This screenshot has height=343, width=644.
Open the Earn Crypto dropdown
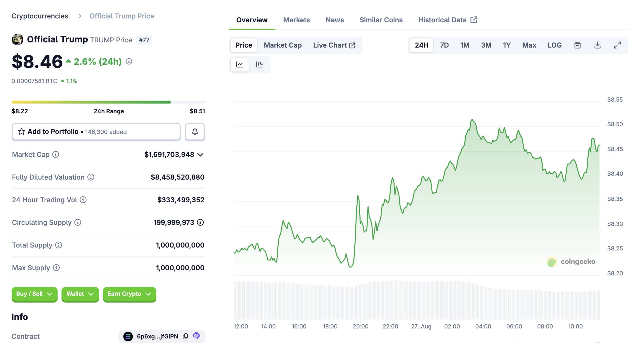(129, 294)
